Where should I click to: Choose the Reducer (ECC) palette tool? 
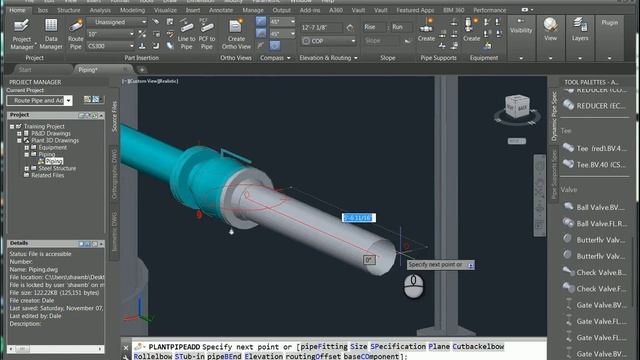595,106
